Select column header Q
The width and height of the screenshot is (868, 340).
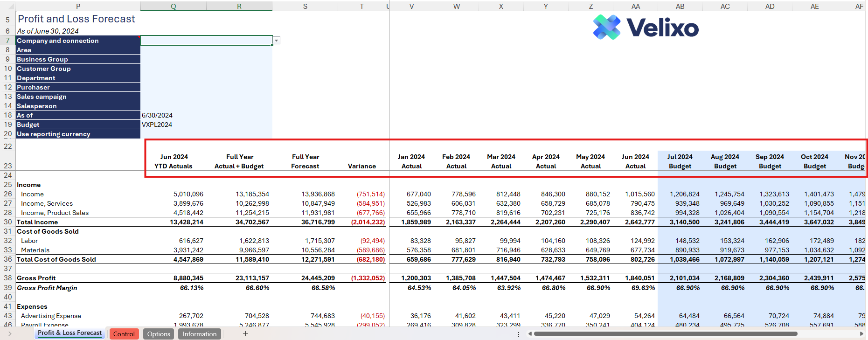tap(173, 6)
